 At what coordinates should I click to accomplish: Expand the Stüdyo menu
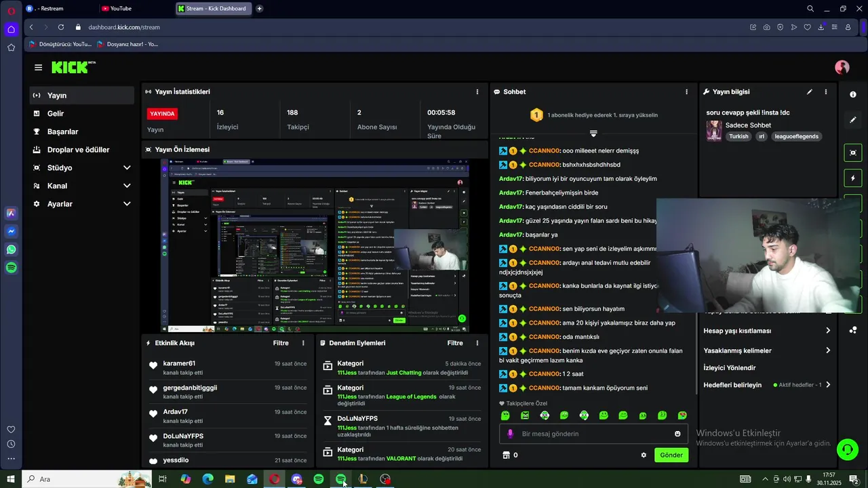tap(127, 167)
